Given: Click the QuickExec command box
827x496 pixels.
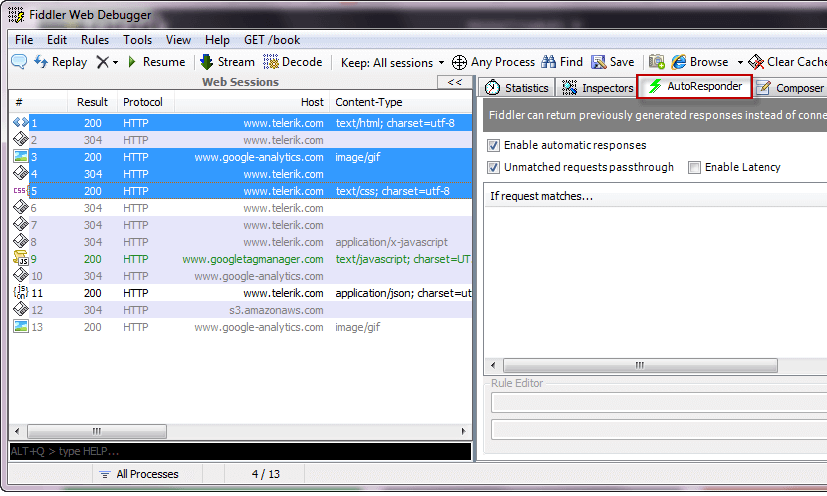Looking at the screenshot, I should click(241, 451).
